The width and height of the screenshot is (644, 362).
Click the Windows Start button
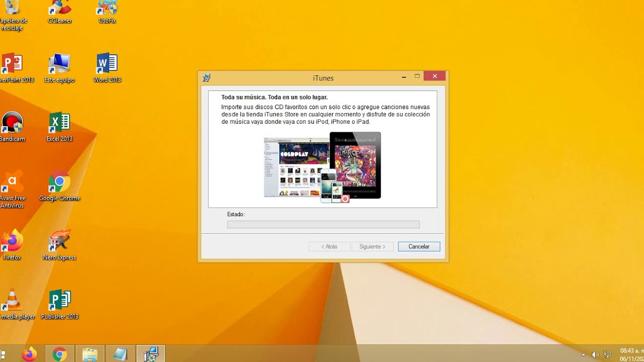[3, 354]
